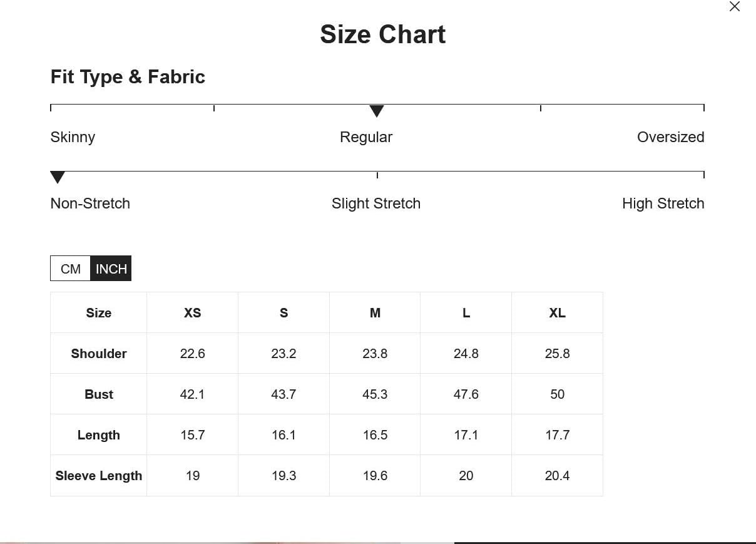
Task: Switch measurements to CM
Action: (x=71, y=269)
